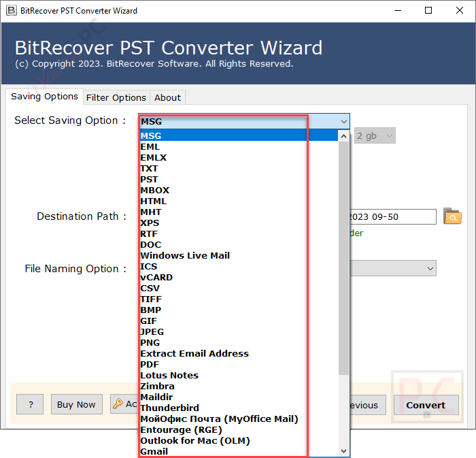
Task: Click the Destination Path input field
Action: [x=393, y=217]
